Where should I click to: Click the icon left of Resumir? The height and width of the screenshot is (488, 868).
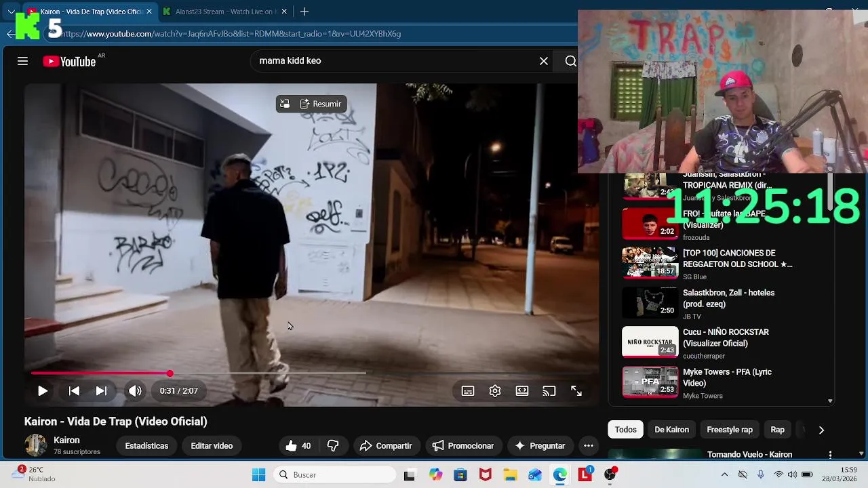(285, 104)
